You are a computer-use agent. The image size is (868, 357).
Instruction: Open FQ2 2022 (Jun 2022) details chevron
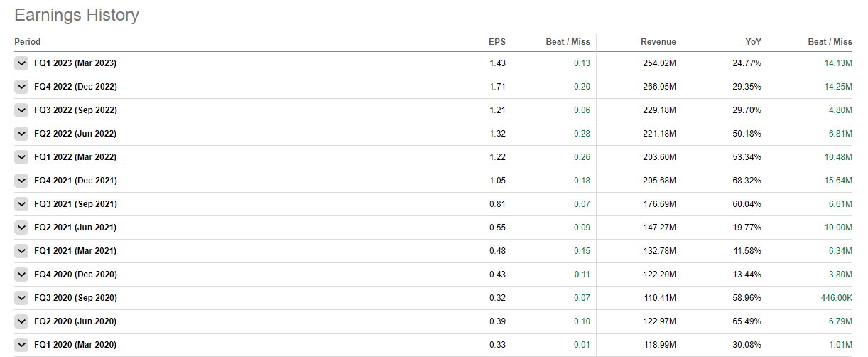tap(21, 134)
